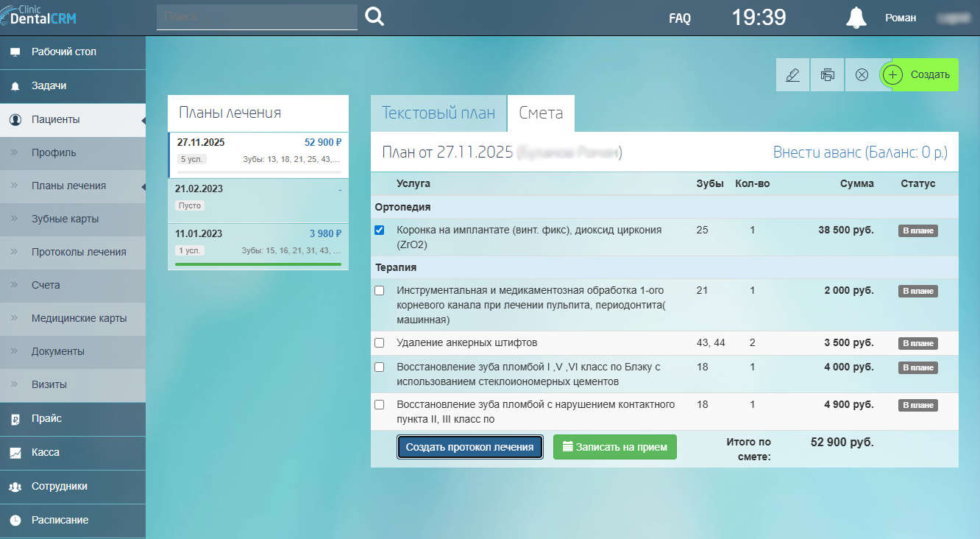Screen dimensions: 980x539
Task: Click Создать протокол лечения button
Action: point(469,447)
